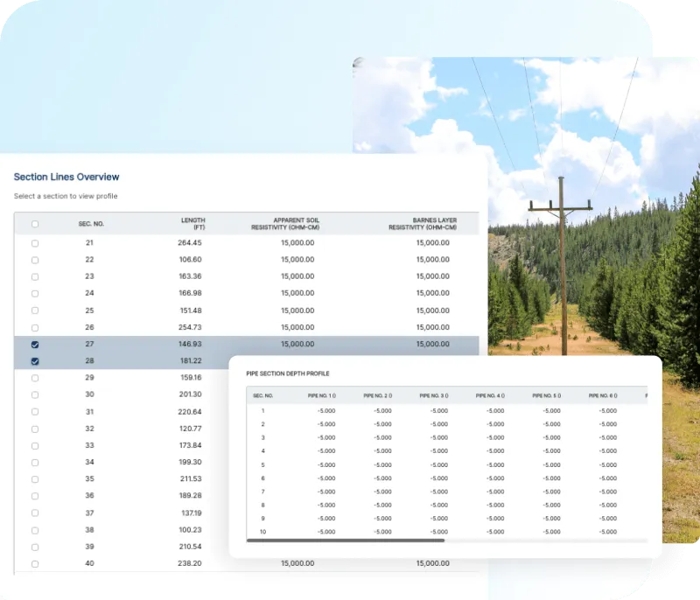700x600 pixels.
Task: Click the APPARENT SOIL RESISTIVITY column header
Action: 285,224
